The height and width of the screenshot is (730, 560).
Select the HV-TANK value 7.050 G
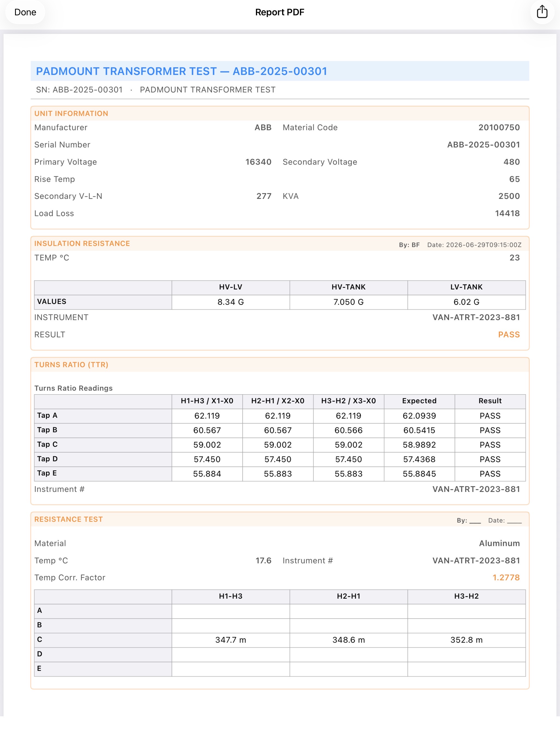click(349, 302)
